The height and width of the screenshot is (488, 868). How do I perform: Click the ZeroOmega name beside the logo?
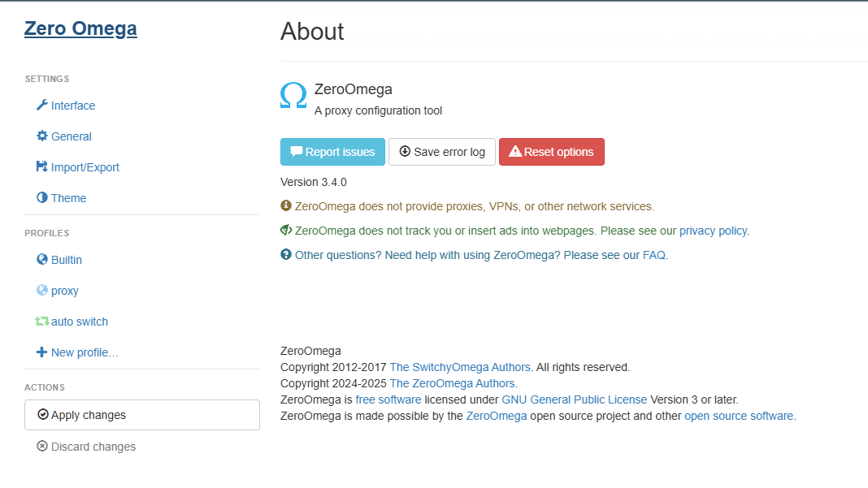pyautogui.click(x=354, y=89)
